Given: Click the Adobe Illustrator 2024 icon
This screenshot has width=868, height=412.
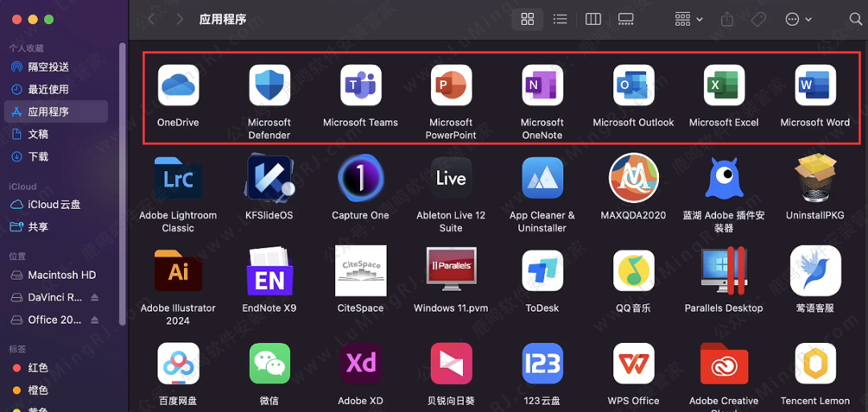Looking at the screenshot, I should pyautogui.click(x=178, y=271).
